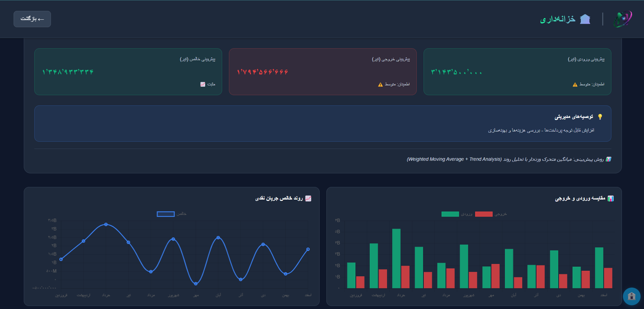Click the app logo in the header

point(623,19)
